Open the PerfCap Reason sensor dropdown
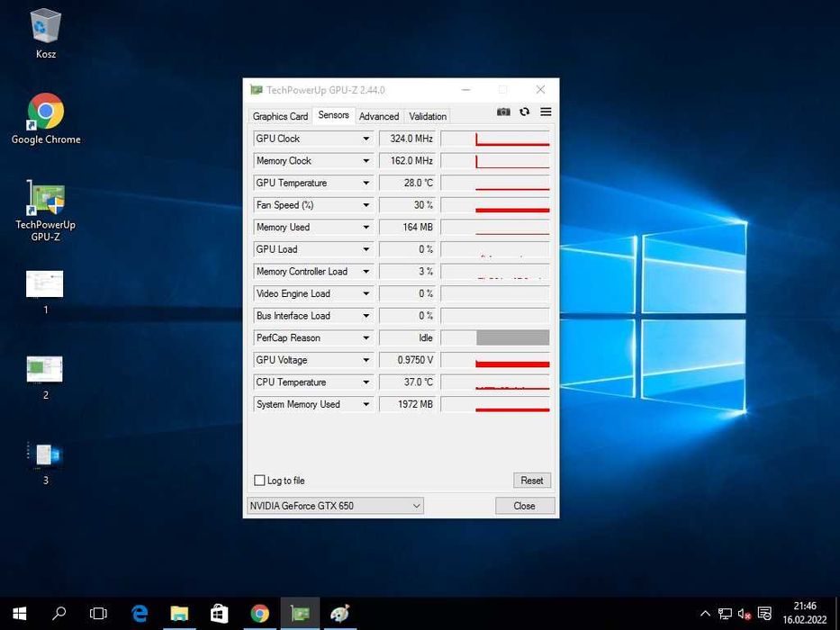 click(366, 338)
